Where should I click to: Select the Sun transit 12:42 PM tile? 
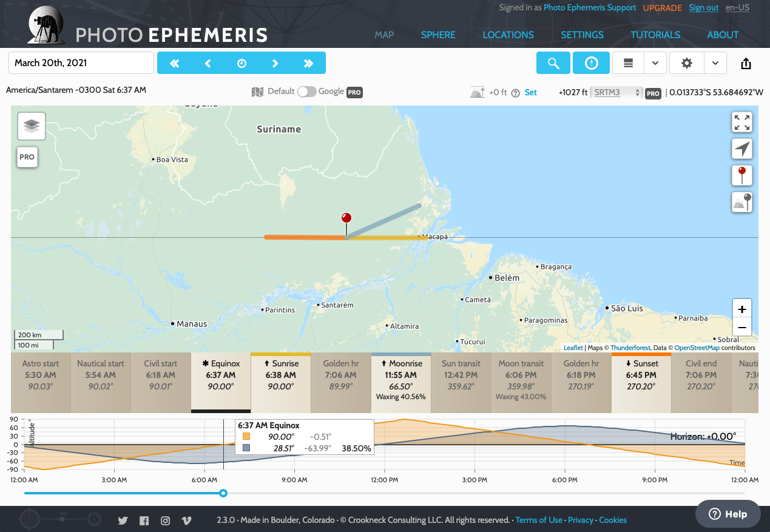[461, 383]
